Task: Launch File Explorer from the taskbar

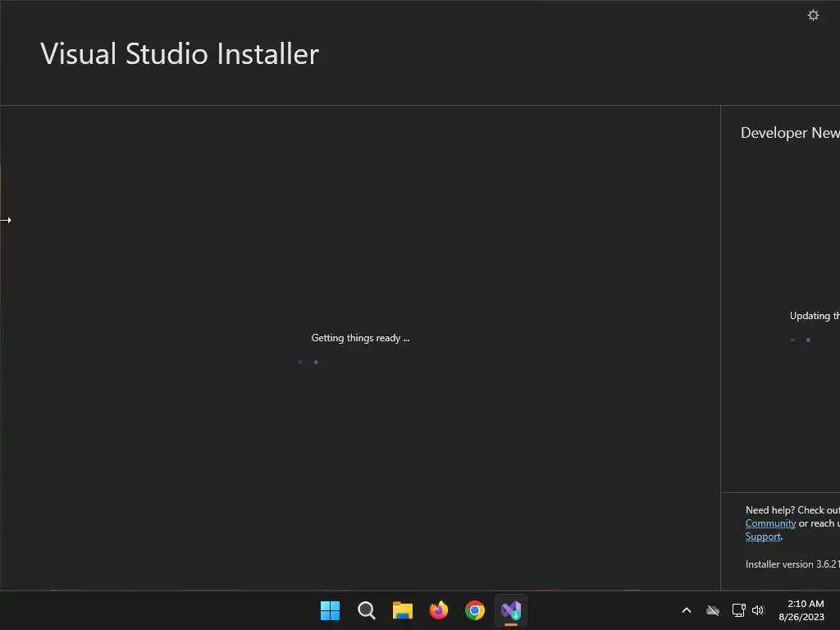Action: coord(402,610)
